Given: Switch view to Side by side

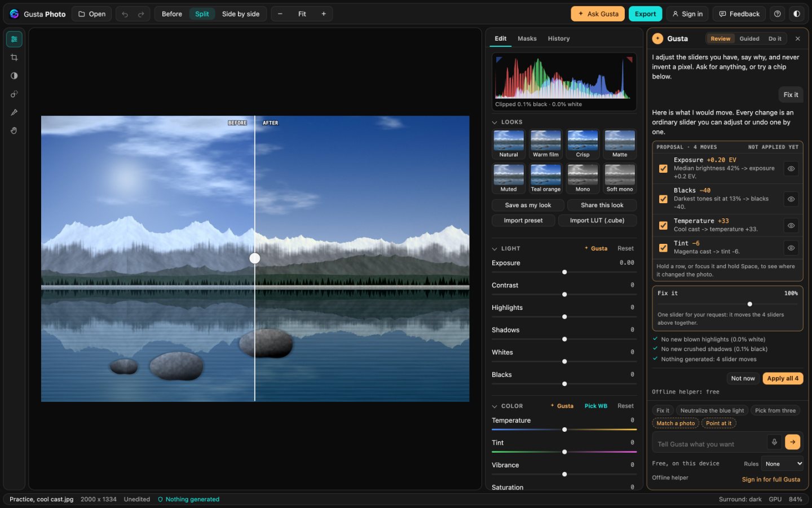Looking at the screenshot, I should coord(241,14).
